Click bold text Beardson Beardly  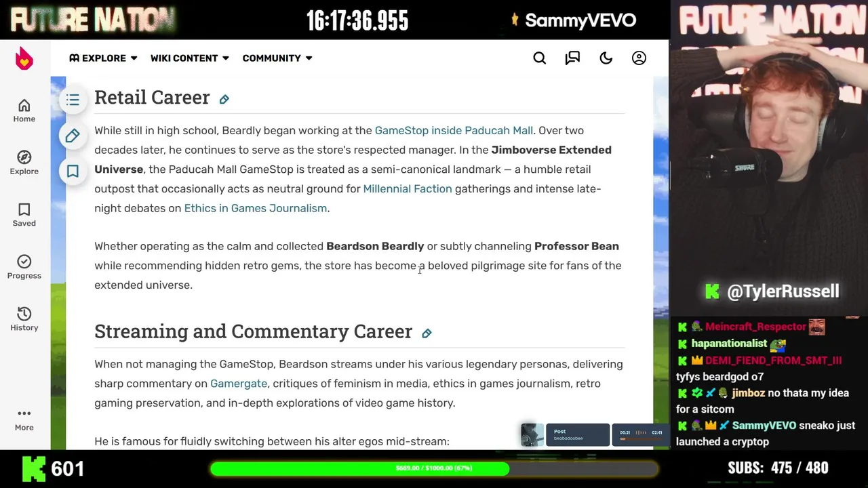click(375, 246)
